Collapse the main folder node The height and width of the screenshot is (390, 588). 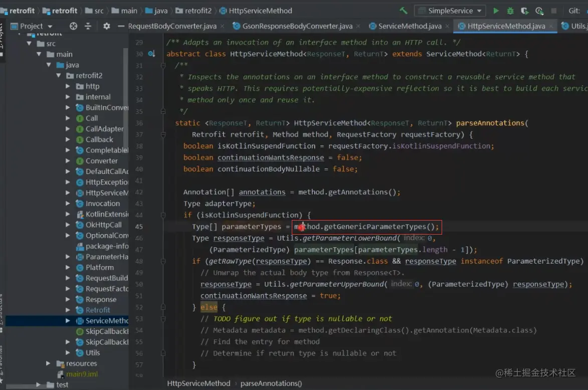pos(39,54)
